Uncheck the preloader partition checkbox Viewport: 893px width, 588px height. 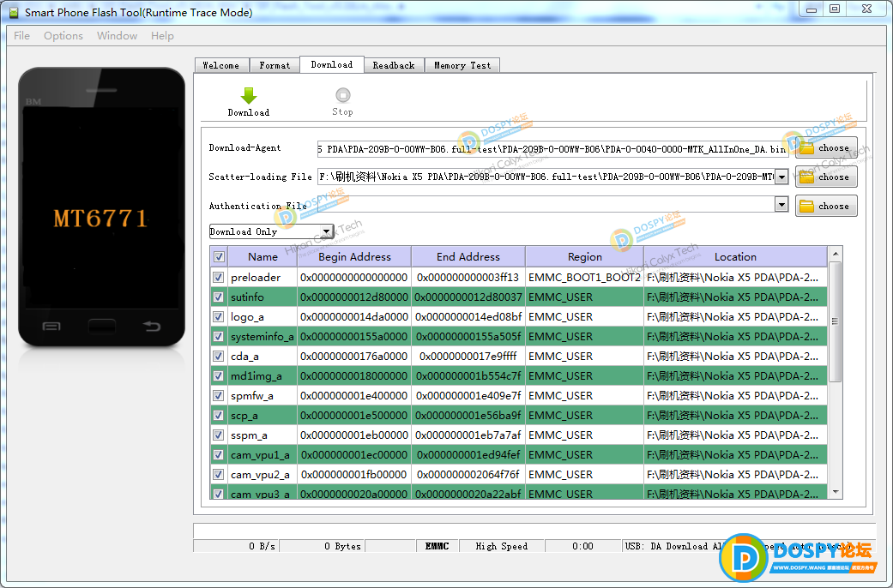pos(218,277)
